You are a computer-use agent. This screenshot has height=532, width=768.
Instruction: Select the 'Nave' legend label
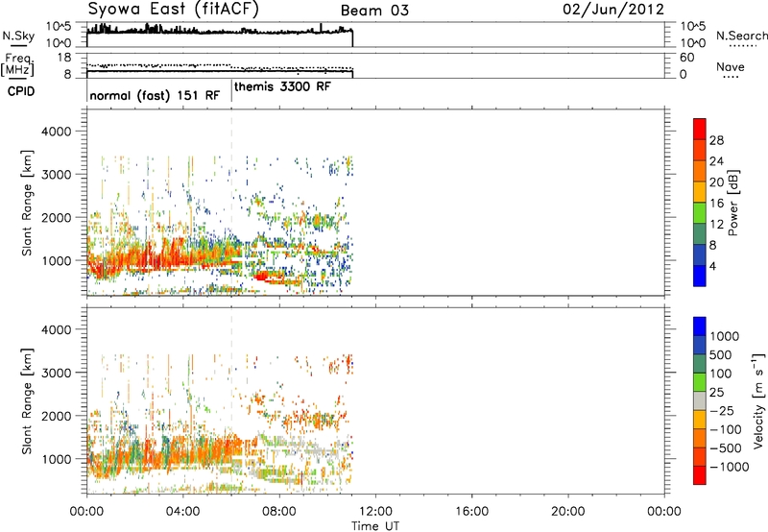[x=731, y=66]
